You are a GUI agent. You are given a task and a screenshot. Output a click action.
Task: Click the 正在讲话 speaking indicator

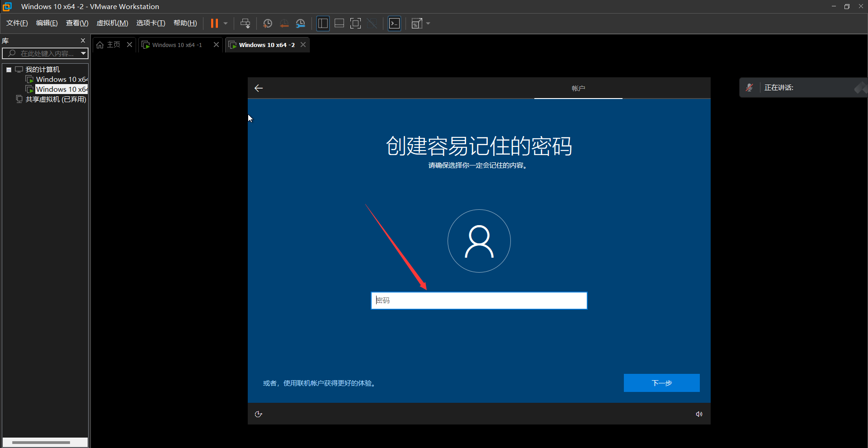coord(778,88)
